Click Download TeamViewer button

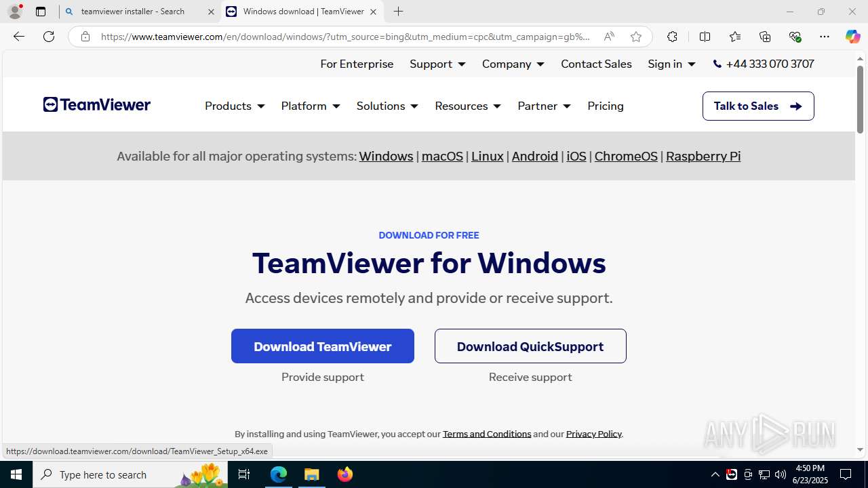click(x=323, y=346)
